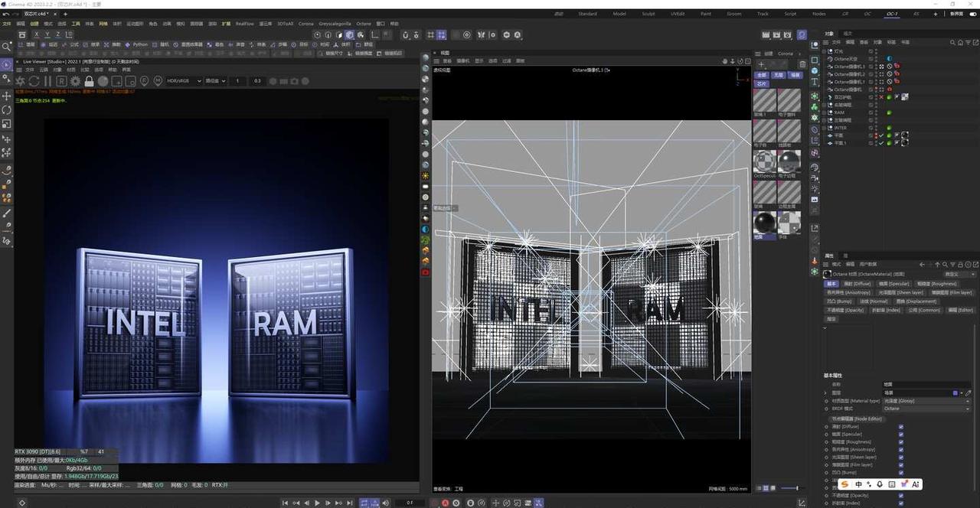The width and height of the screenshot is (980, 508).
Task: Click the eyedropper icon beside layer field
Action: coord(969,393)
